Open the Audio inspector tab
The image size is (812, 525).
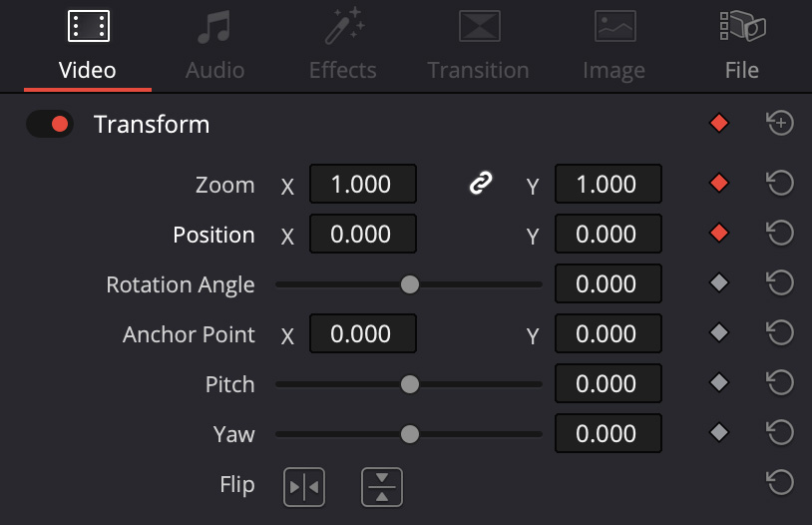pos(214,46)
